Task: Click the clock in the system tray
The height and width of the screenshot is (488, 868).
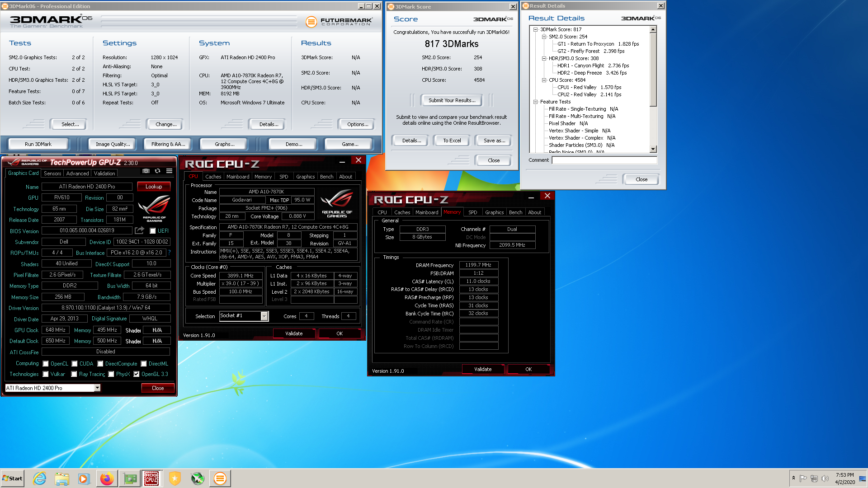Action: [x=845, y=479]
